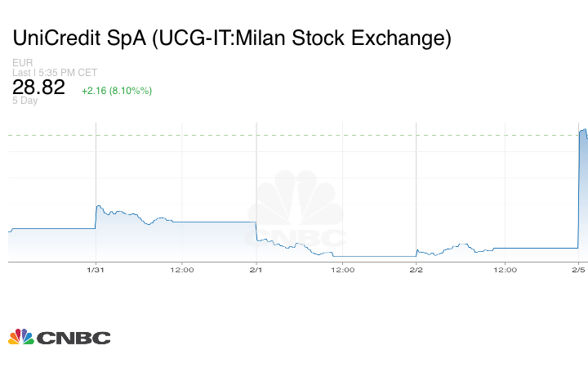Image resolution: width=588 pixels, height=368 pixels.
Task: Select the 5 Day range label
Action: [24, 101]
